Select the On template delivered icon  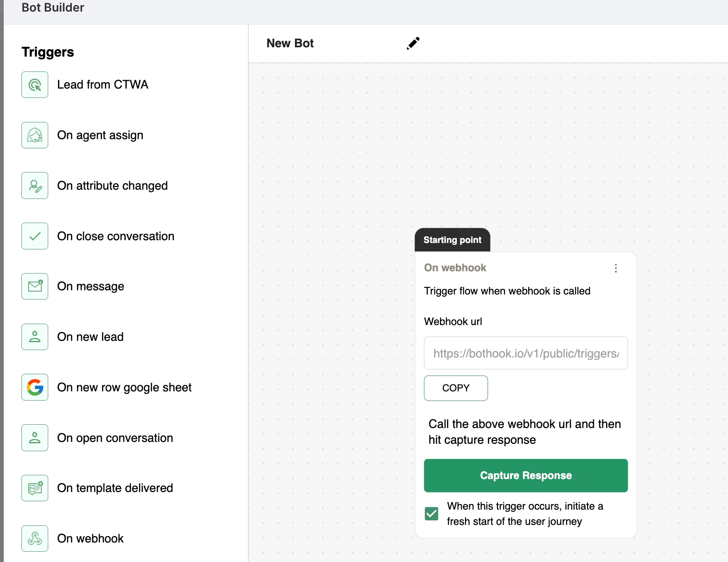click(x=35, y=488)
